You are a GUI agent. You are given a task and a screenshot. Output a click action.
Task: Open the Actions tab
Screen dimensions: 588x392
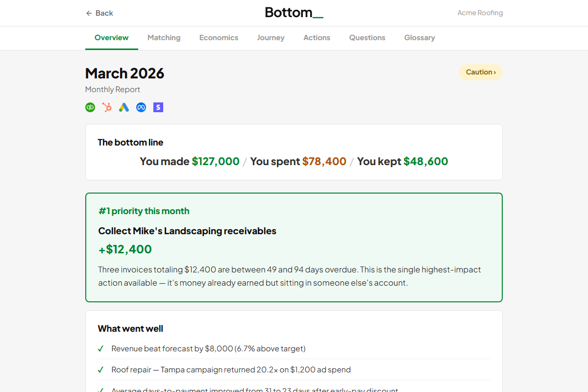click(317, 38)
